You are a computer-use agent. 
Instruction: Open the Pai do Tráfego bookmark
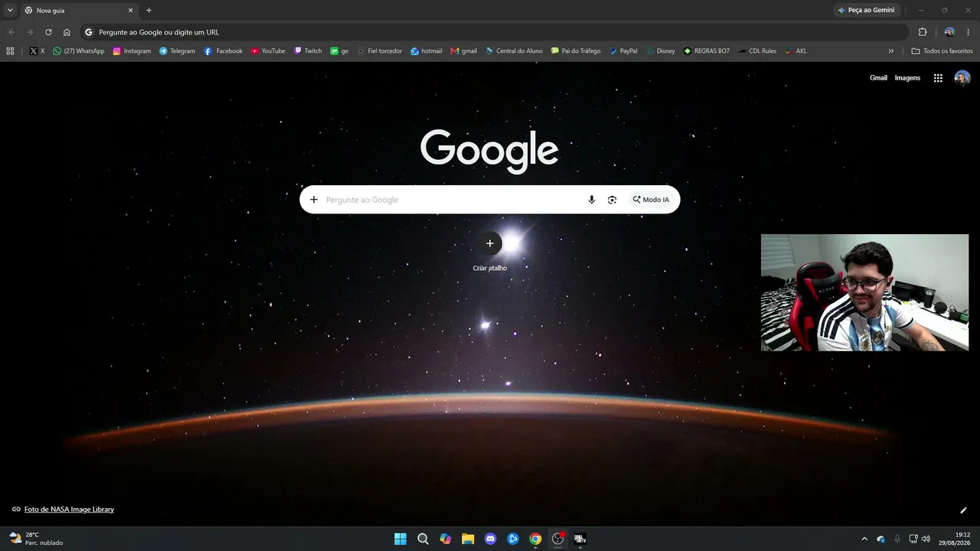point(576,51)
